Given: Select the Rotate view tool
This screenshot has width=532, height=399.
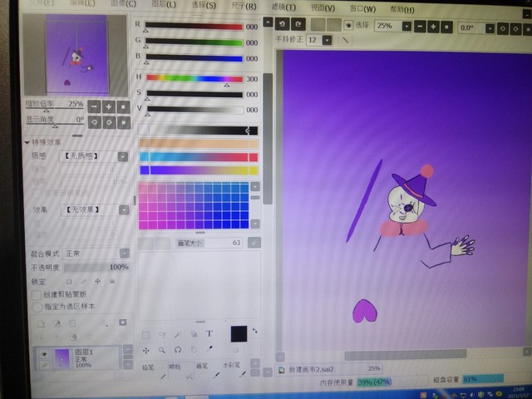Looking at the screenshot, I should click(178, 350).
